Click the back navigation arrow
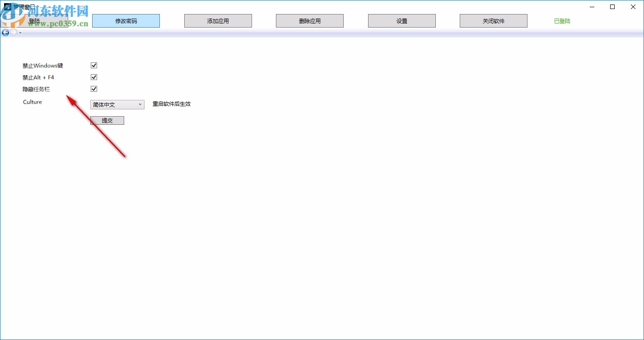Viewport: 644px width, 340px height. point(5,33)
